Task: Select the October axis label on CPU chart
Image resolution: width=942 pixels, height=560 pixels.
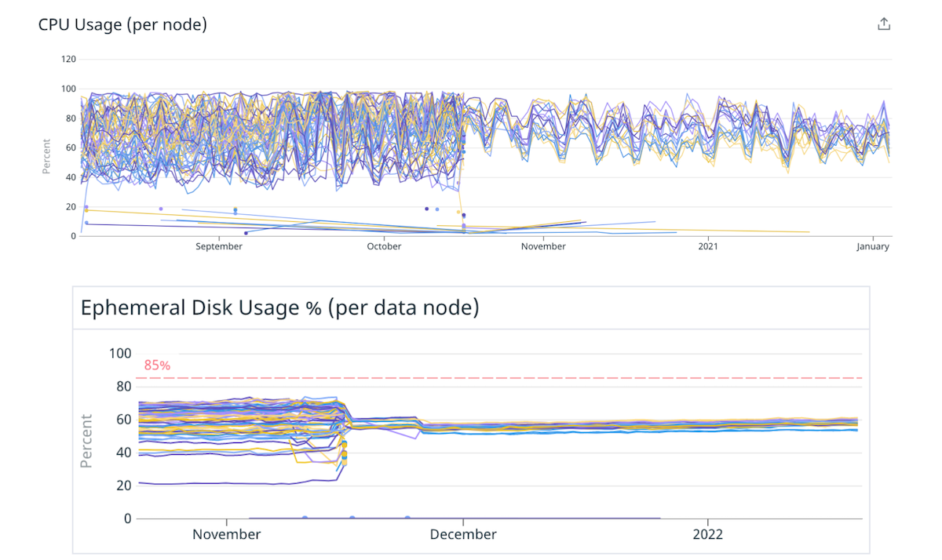Action: (x=384, y=245)
